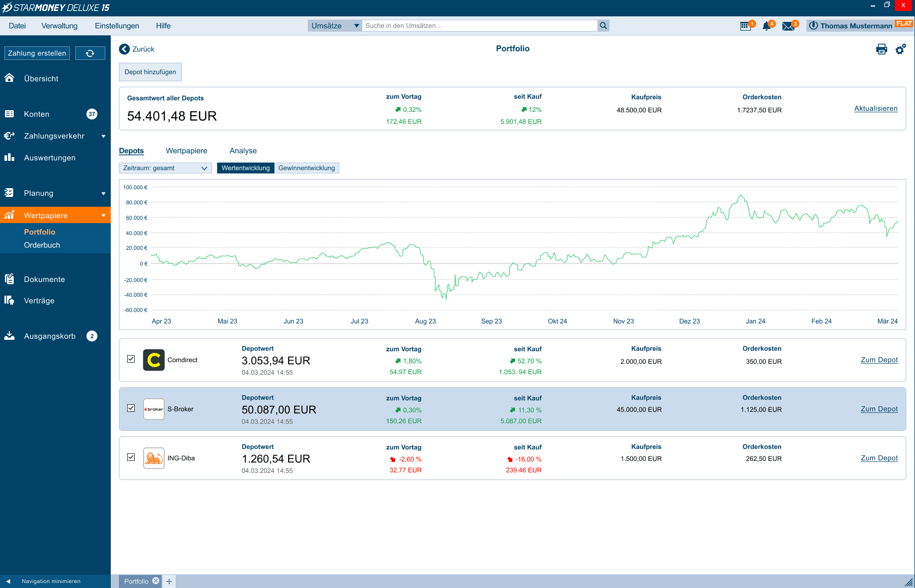Click the Dokumente sidebar icon
This screenshot has height=588, width=915.
click(x=9, y=279)
